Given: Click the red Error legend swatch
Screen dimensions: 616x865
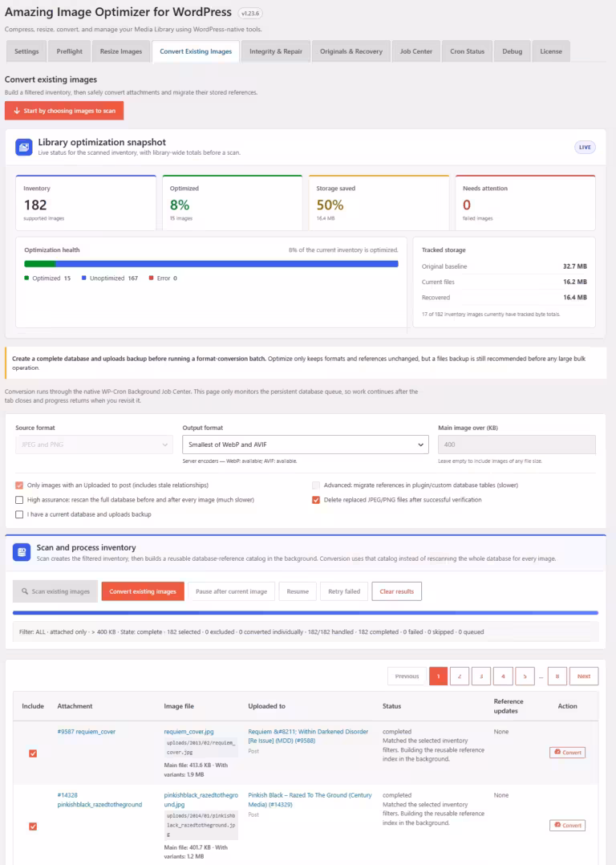Looking at the screenshot, I should 151,278.
